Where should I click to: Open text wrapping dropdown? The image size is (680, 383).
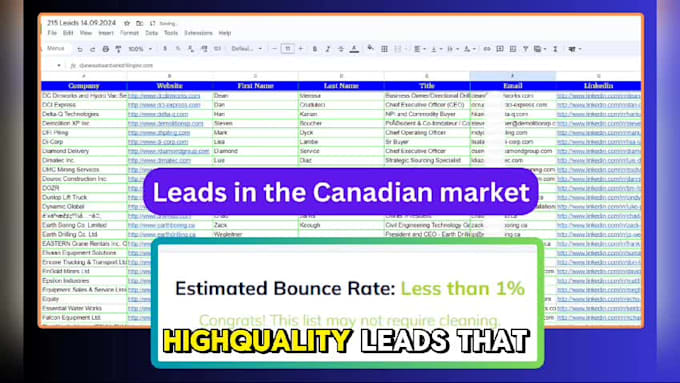click(452, 49)
